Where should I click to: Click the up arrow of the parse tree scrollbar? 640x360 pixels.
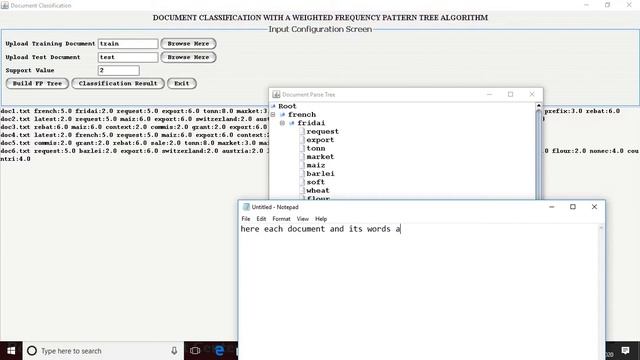coord(538,106)
